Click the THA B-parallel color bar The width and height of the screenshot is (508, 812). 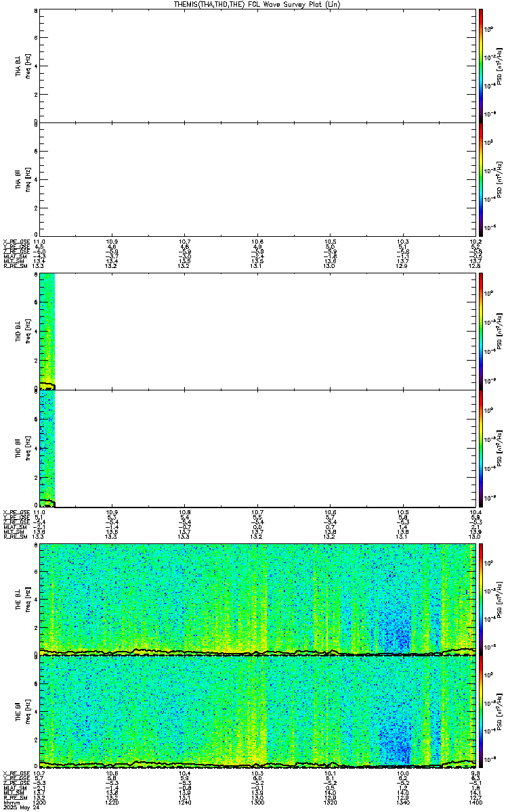(x=480, y=180)
